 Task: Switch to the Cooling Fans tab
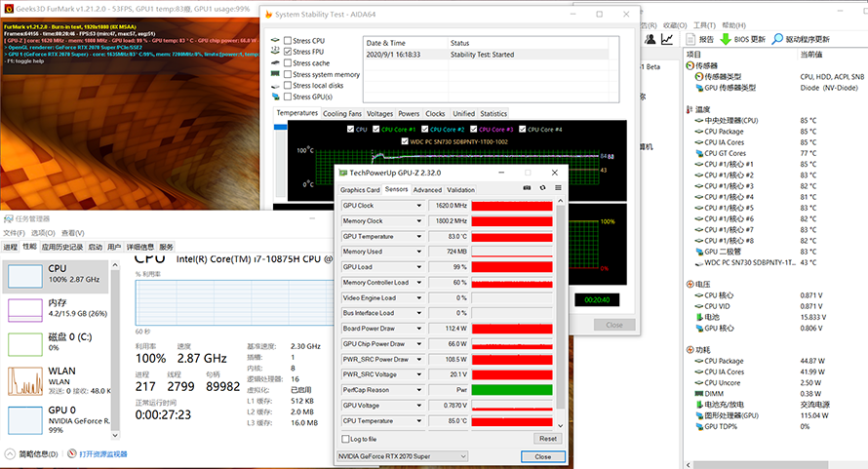342,114
